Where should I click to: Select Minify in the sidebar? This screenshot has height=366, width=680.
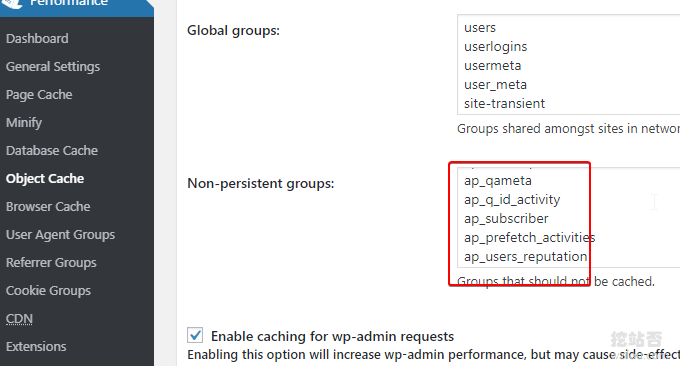tap(24, 123)
